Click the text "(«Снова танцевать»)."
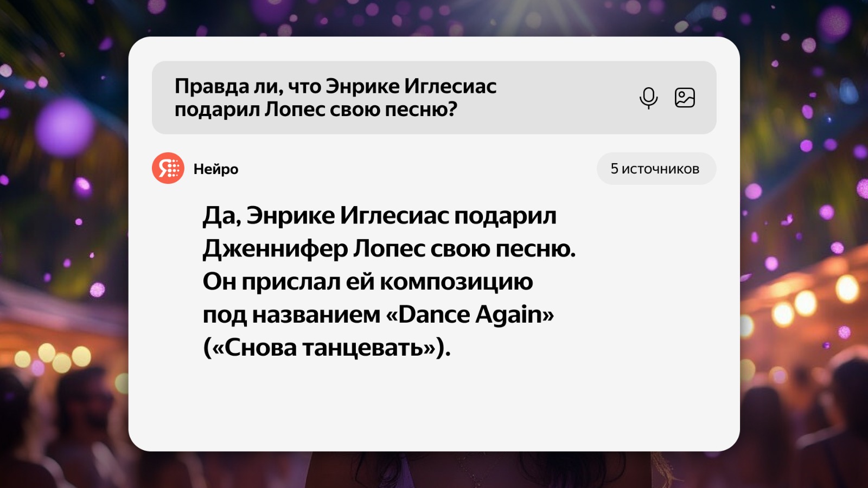This screenshot has height=488, width=868. [x=327, y=348]
